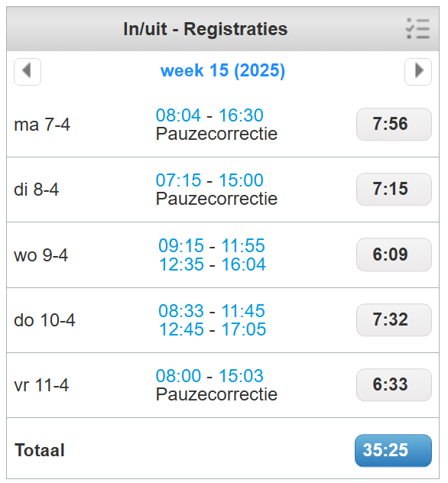Screen dimensions: 448x483
Task: Open the 09:15 - 11:55 registration
Action: coord(212,246)
